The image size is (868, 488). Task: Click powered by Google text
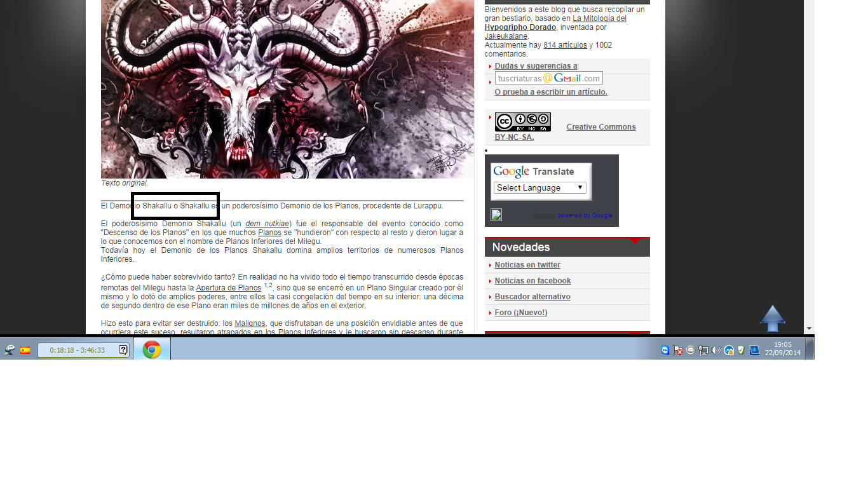pyautogui.click(x=585, y=215)
